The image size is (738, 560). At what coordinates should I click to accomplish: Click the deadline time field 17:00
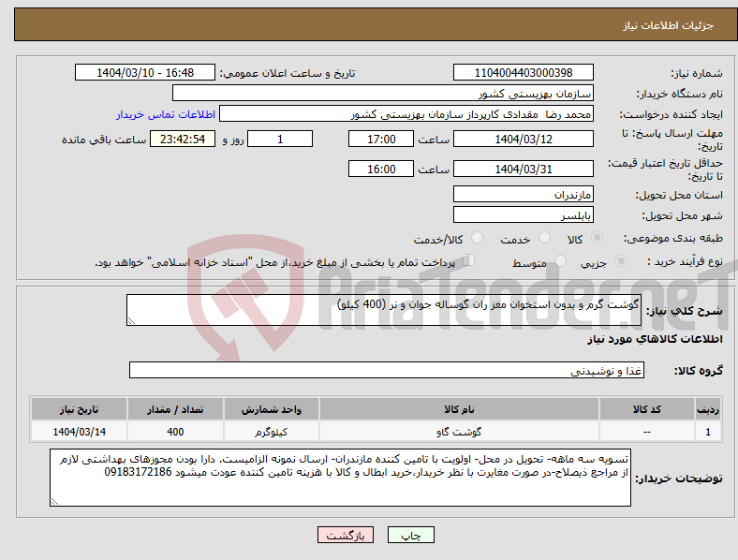(381, 139)
